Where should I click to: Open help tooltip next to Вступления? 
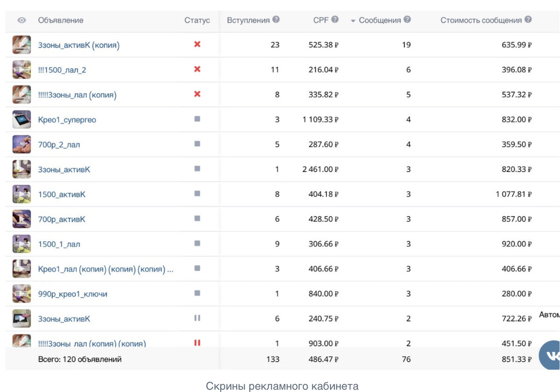click(276, 20)
